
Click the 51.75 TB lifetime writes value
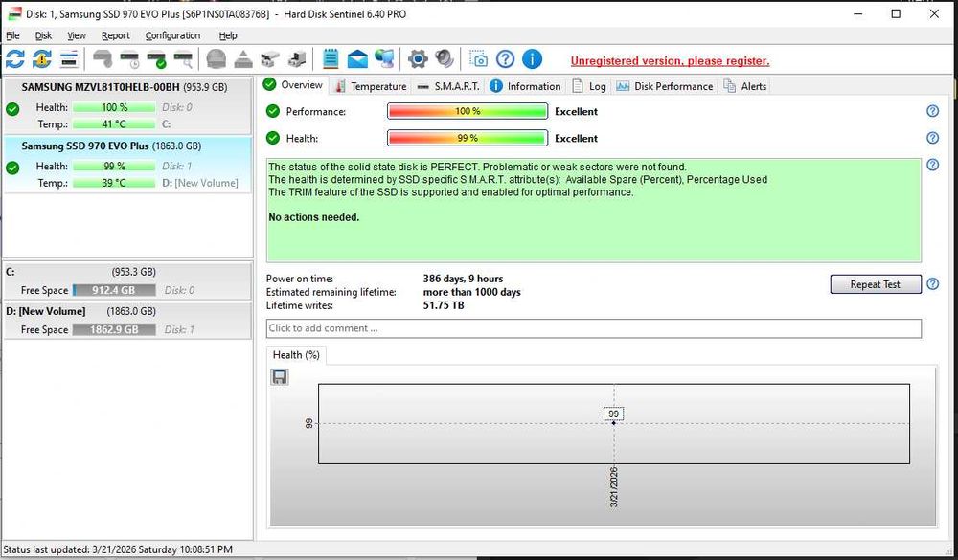444,305
